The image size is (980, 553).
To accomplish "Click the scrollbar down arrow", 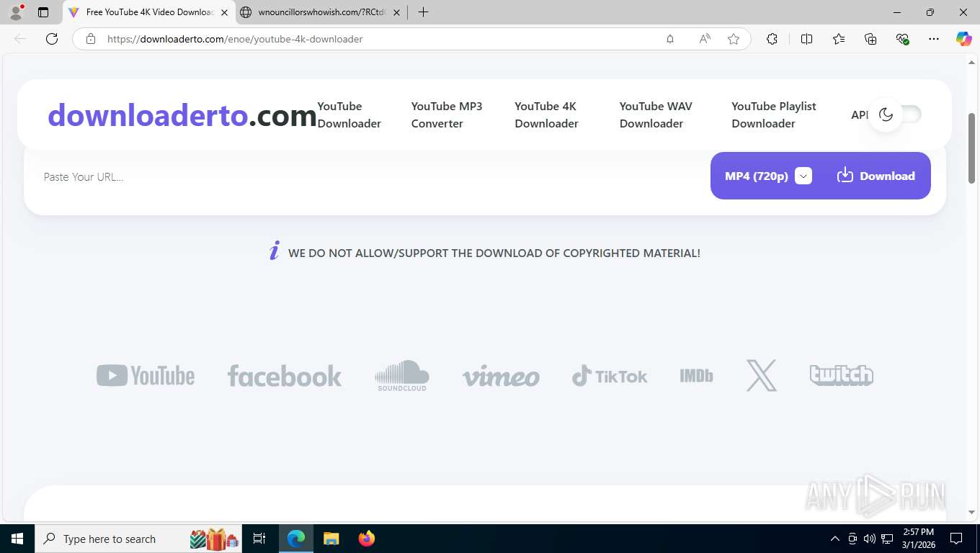I will click(971, 512).
